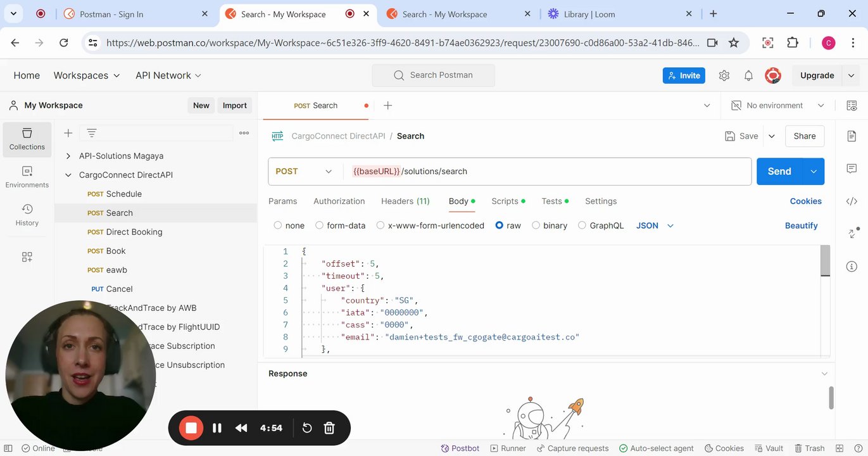The height and width of the screenshot is (456, 868).
Task: Open the configure workspace sidebar grid icon
Action: pyautogui.click(x=27, y=256)
